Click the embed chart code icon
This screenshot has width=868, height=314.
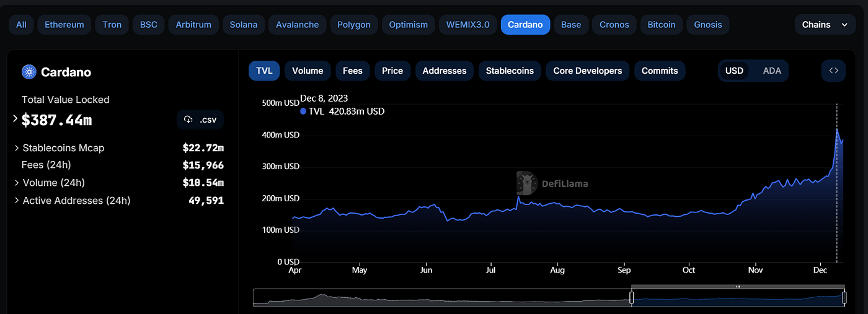[x=833, y=71]
